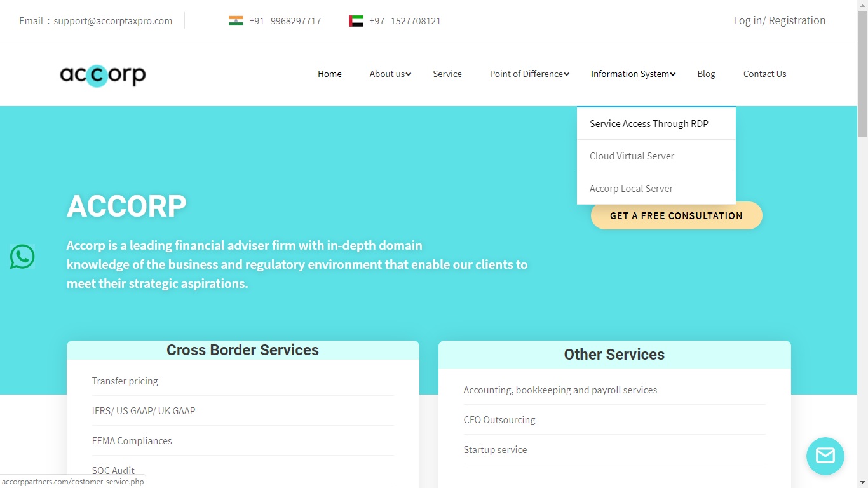The height and width of the screenshot is (488, 868).
Task: Navigate to the Home page
Action: [329, 74]
